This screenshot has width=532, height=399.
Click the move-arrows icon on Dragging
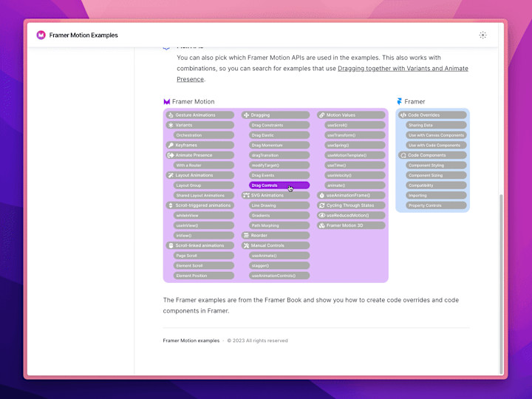click(246, 115)
